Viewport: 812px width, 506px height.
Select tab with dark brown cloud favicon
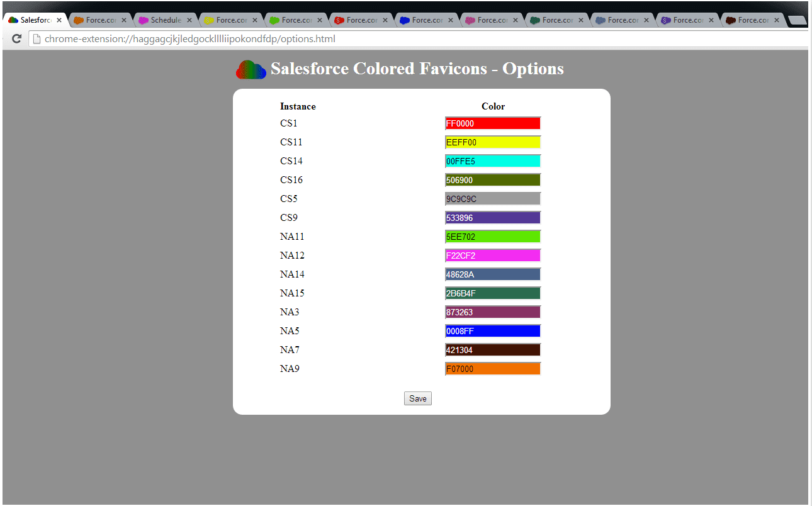tap(752, 20)
